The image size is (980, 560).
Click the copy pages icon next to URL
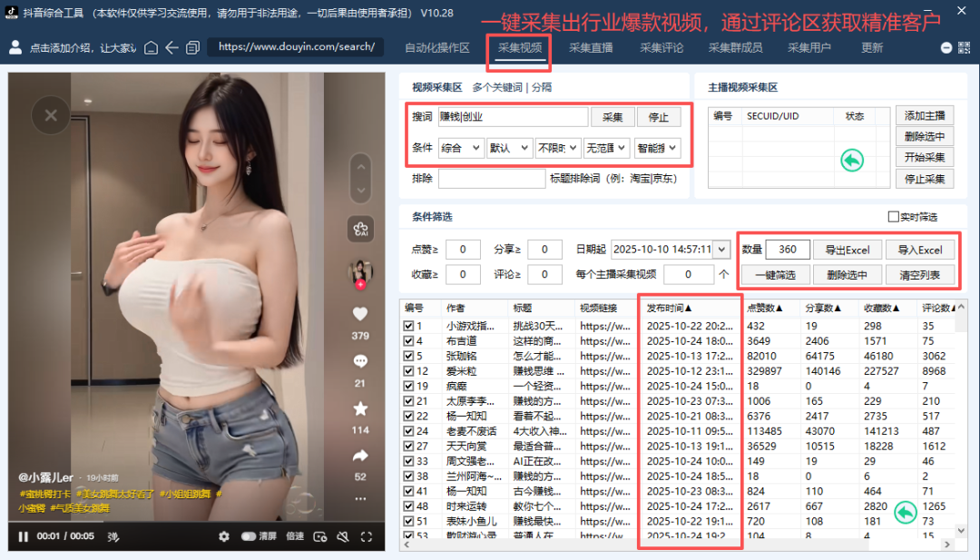point(192,47)
